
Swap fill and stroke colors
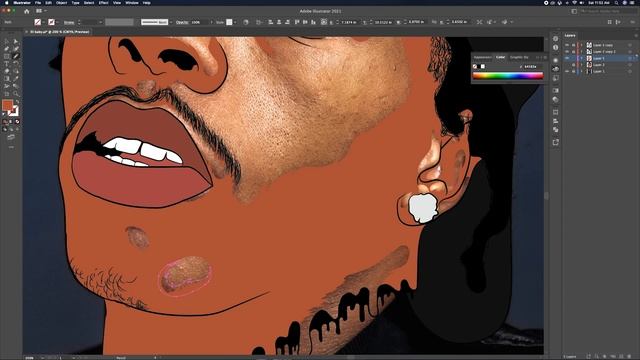click(x=18, y=102)
